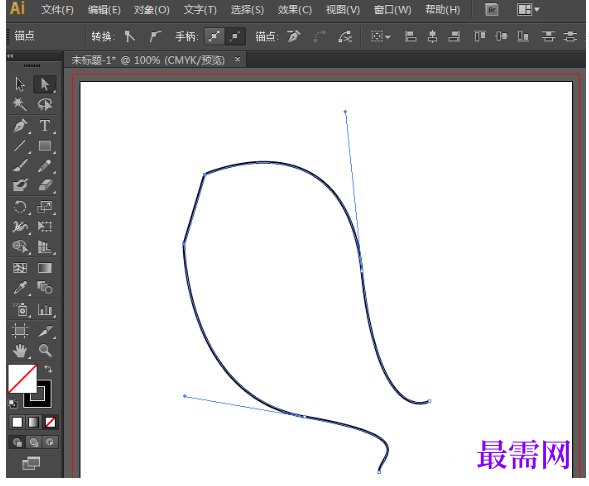Image resolution: width=589 pixels, height=486 pixels.
Task: Select the Eraser tool
Action: pos(45,185)
